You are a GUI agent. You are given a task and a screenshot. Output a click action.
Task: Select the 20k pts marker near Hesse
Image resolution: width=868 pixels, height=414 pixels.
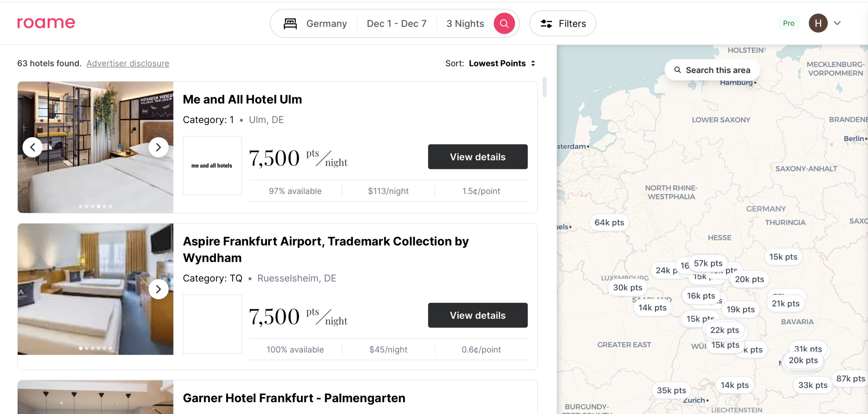pyautogui.click(x=749, y=279)
